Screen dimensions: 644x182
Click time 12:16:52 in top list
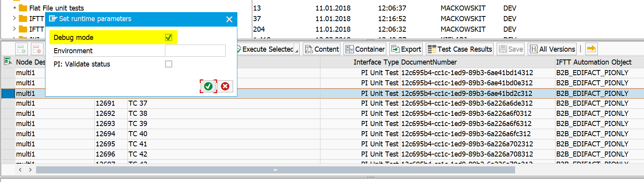pos(392,18)
